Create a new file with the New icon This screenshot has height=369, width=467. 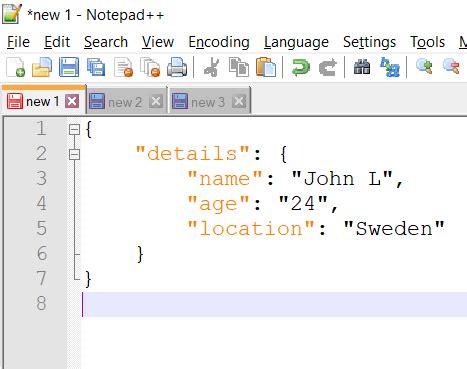(x=15, y=67)
